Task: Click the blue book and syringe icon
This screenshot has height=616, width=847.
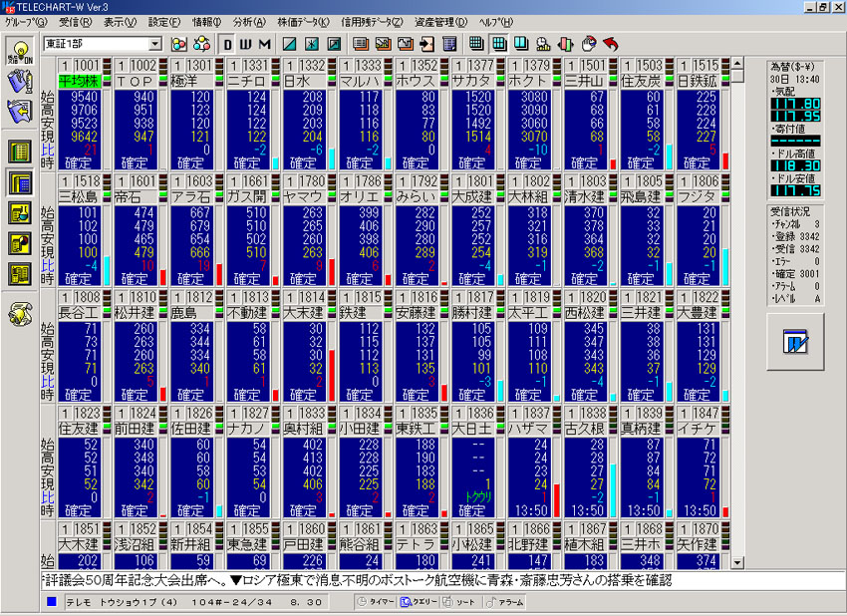Action: pyautogui.click(x=20, y=82)
